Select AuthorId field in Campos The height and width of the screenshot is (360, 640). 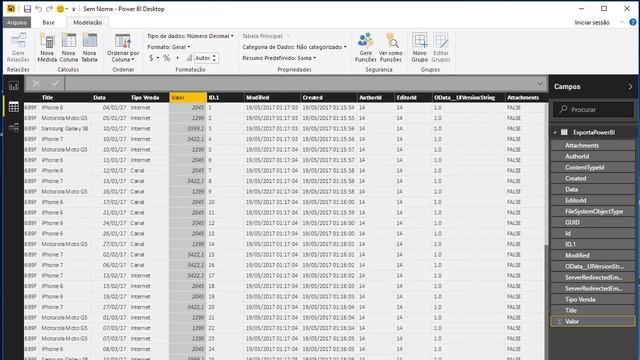(x=593, y=156)
